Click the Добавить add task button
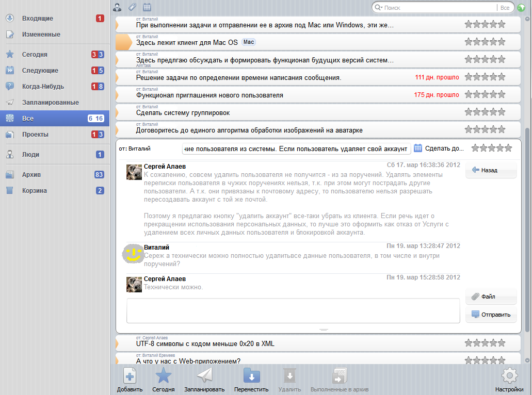532x395 pixels. pyautogui.click(x=130, y=380)
